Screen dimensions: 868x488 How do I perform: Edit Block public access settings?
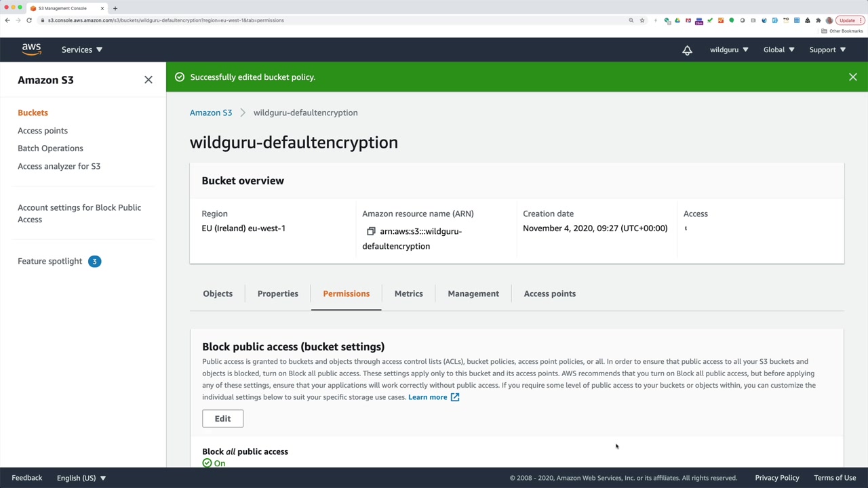click(x=222, y=419)
